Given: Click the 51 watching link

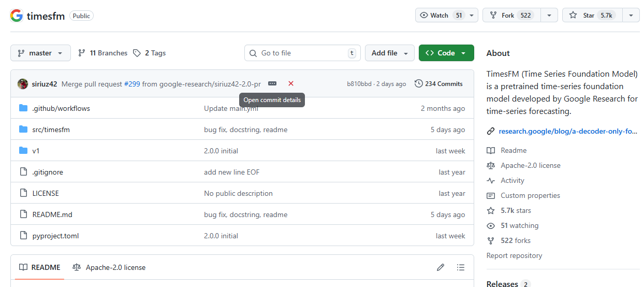Looking at the screenshot, I should 520,225.
